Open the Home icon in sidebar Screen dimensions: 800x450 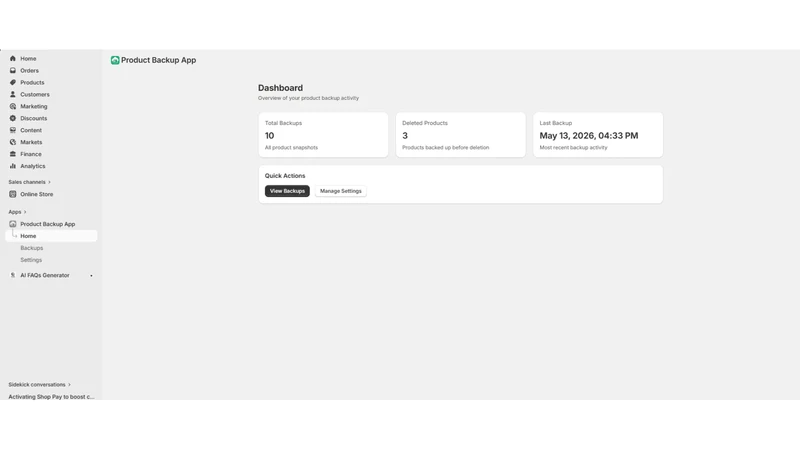coord(13,59)
